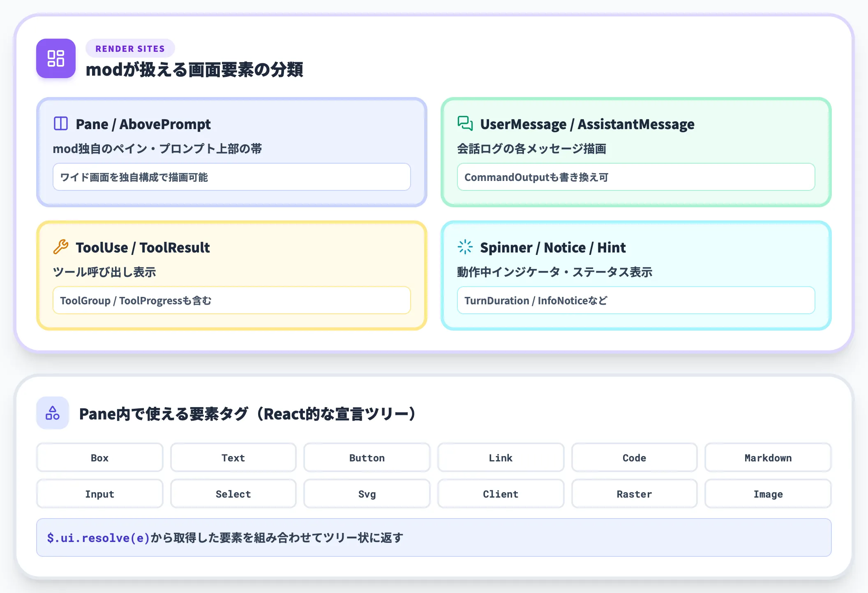Click the Link tag
Viewport: 868px width, 593px height.
[x=501, y=458]
